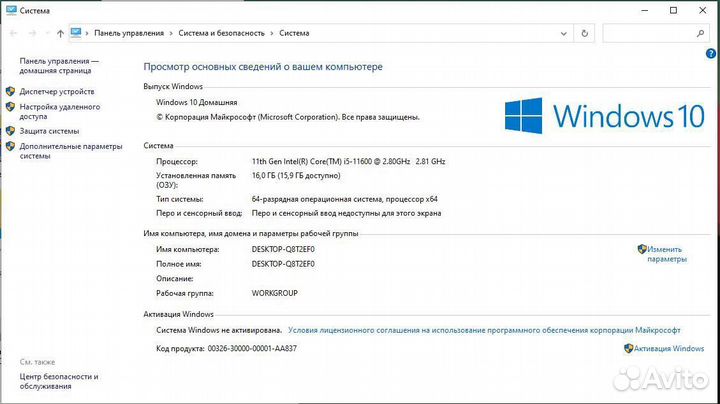
Task: Click the page heading Просмотр основных сведений
Action: pos(263,67)
